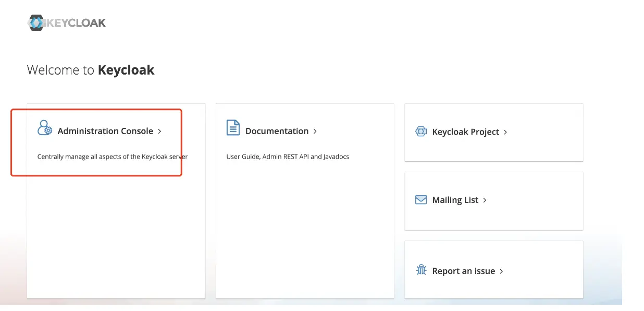Click the Administration Console user-gear icon
Screen dimensions: 644x311
(45, 128)
